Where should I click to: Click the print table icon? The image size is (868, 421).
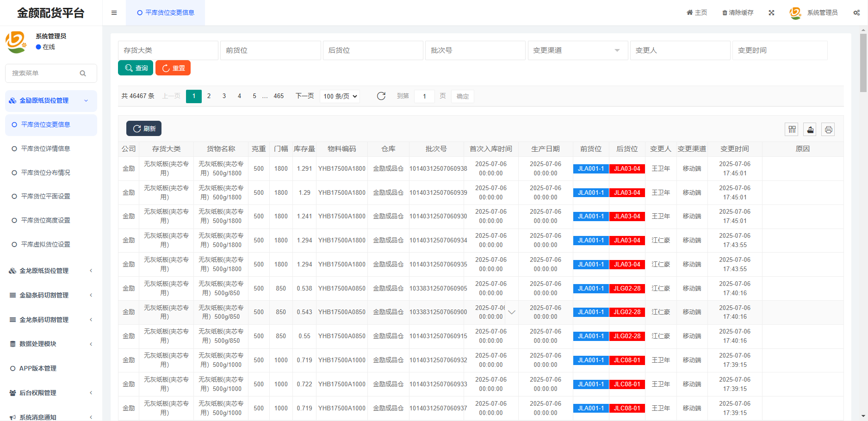coord(828,130)
